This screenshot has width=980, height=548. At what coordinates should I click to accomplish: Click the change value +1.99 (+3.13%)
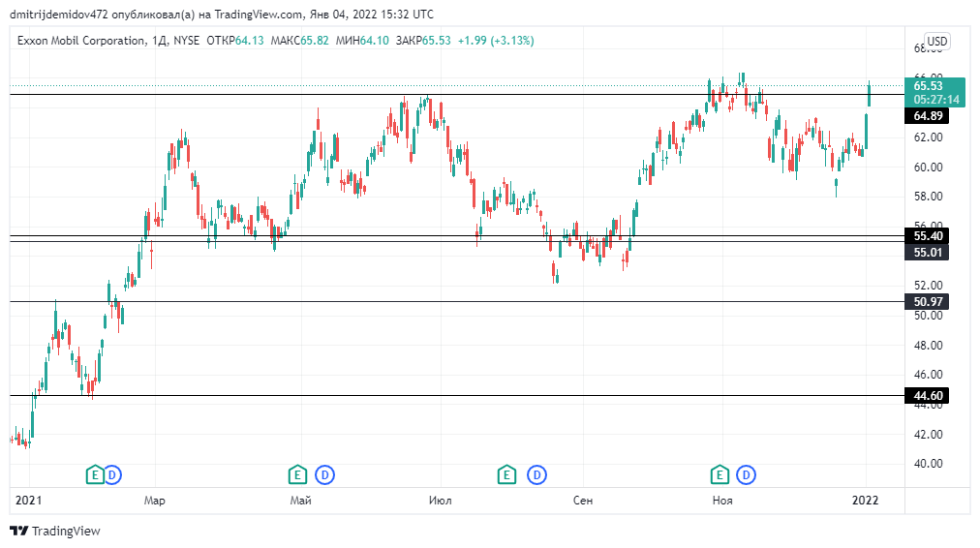point(496,41)
